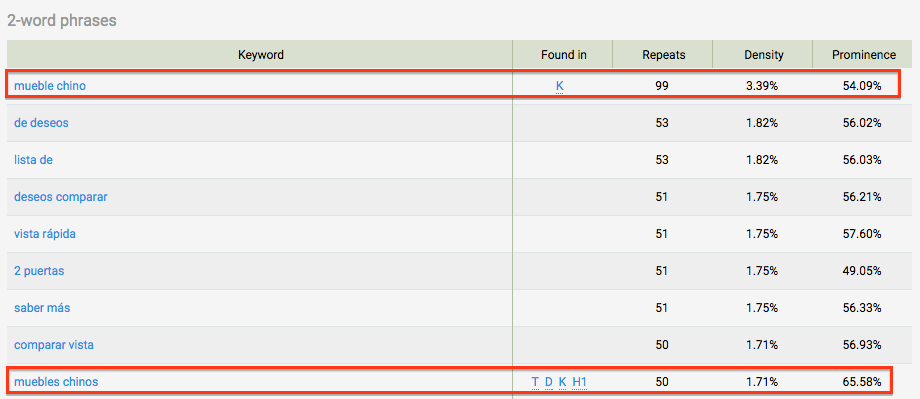Click the H1 link in muebles chinos row

580,383
